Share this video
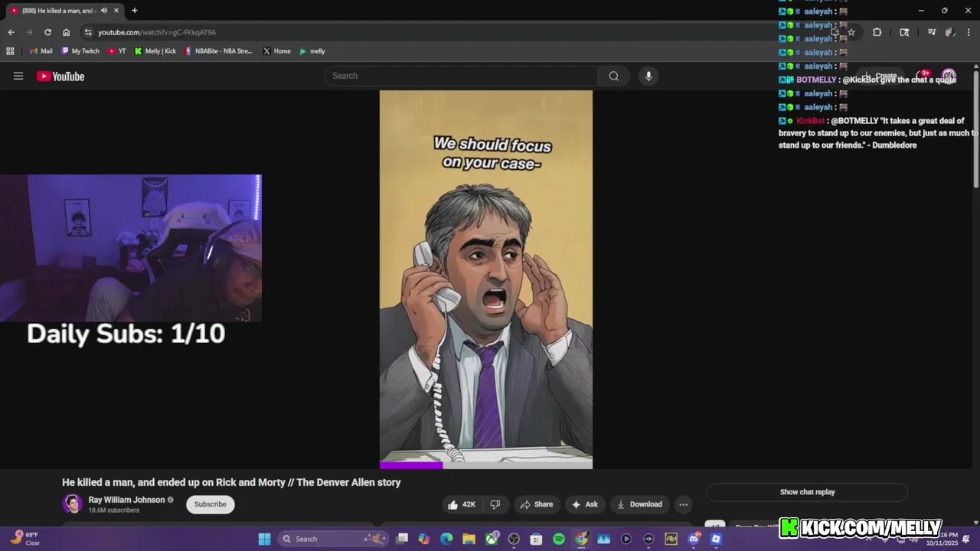The image size is (980, 551). pyautogui.click(x=536, y=504)
